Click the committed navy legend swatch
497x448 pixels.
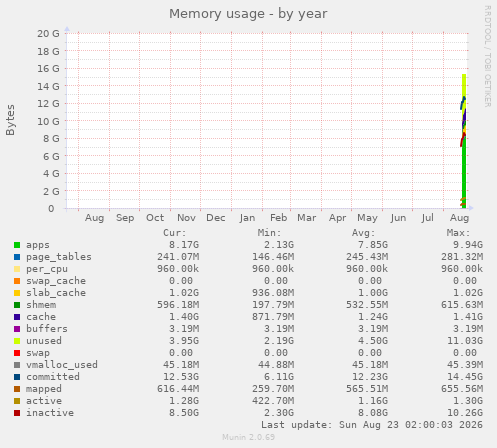17,377
